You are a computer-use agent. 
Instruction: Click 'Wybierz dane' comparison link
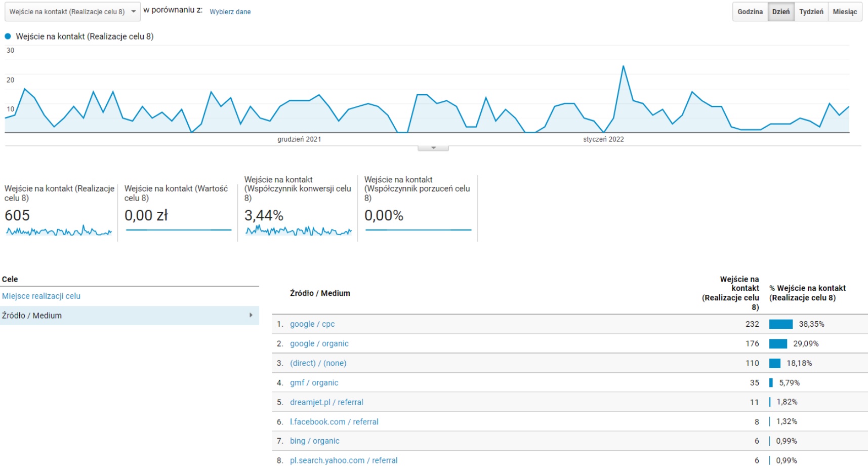[x=230, y=12]
